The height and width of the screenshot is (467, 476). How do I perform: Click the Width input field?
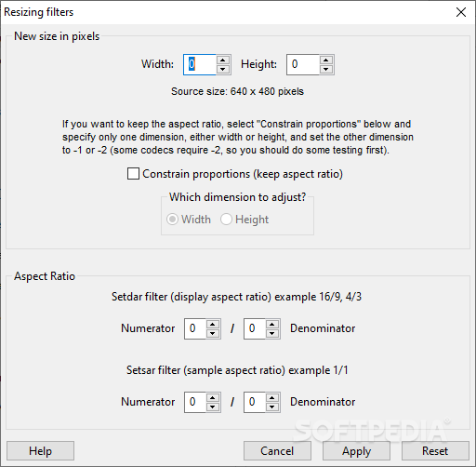click(x=200, y=64)
